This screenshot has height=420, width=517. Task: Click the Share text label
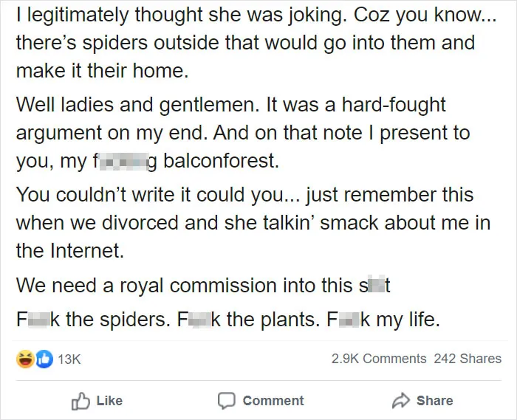click(434, 401)
